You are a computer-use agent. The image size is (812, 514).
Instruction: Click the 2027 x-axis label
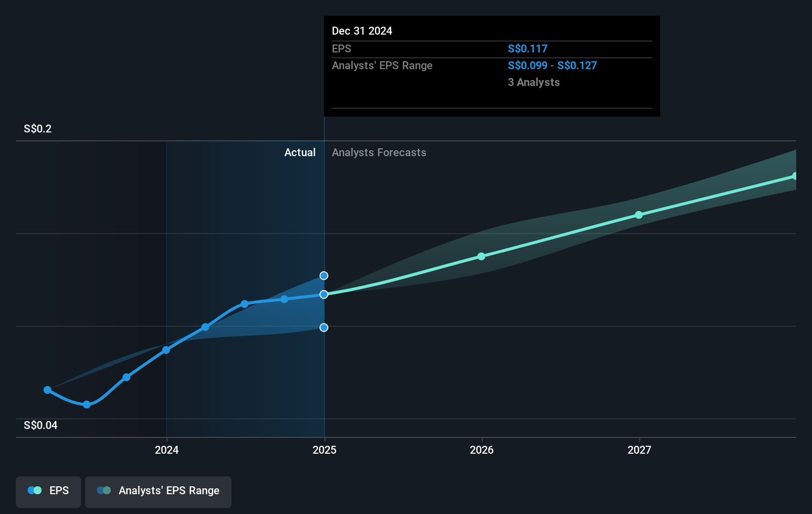639,450
